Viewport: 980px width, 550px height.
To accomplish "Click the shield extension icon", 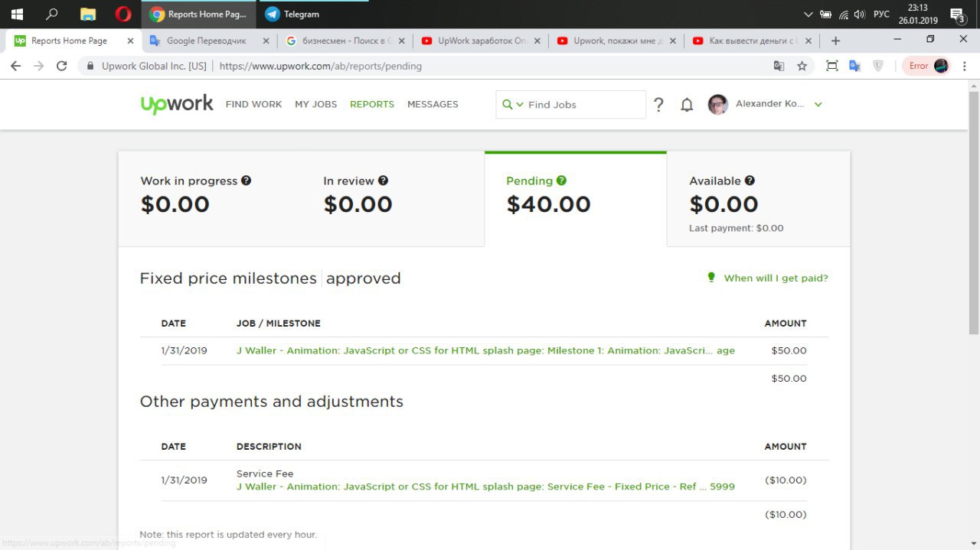I will point(878,66).
